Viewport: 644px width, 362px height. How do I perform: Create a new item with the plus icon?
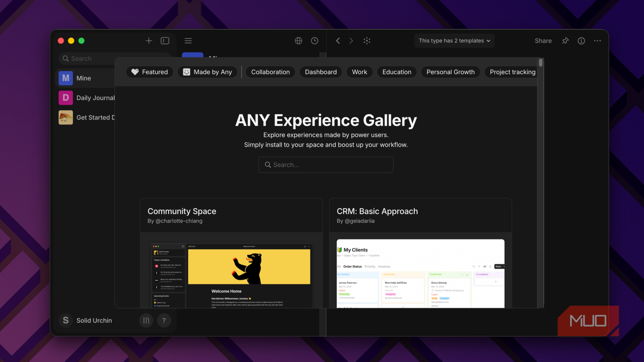(149, 41)
